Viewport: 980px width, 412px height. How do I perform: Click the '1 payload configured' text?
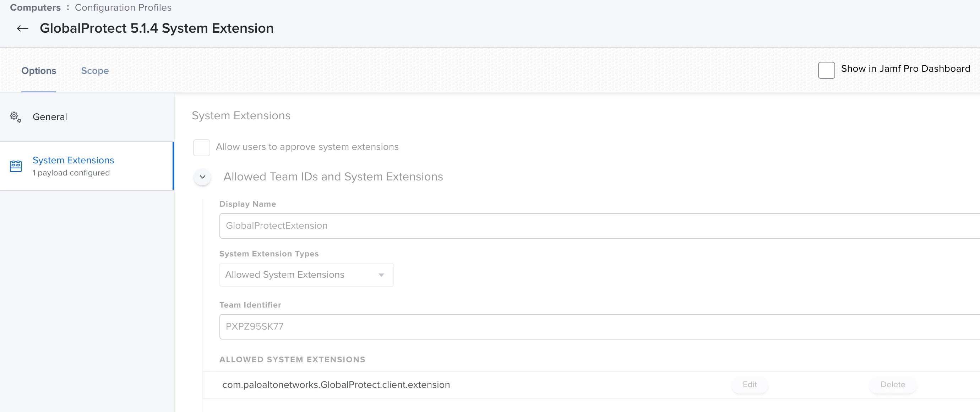[x=71, y=173]
